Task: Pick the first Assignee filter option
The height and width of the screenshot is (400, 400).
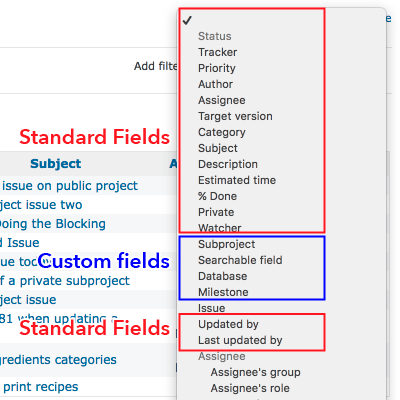Action: pyautogui.click(x=222, y=100)
